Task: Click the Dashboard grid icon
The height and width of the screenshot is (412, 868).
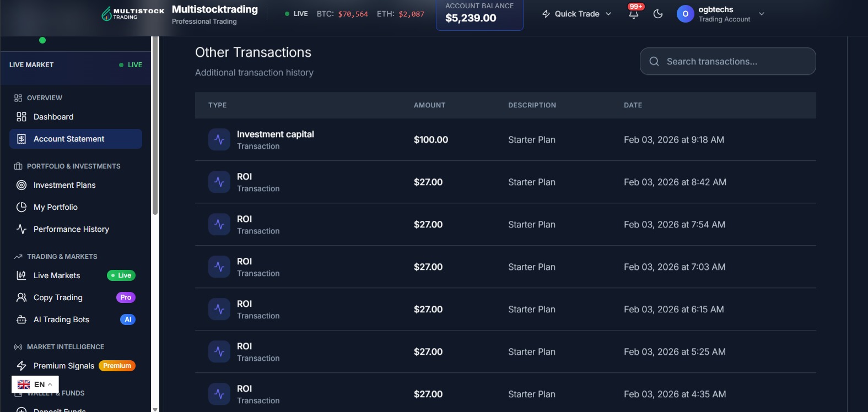Action: pos(21,117)
